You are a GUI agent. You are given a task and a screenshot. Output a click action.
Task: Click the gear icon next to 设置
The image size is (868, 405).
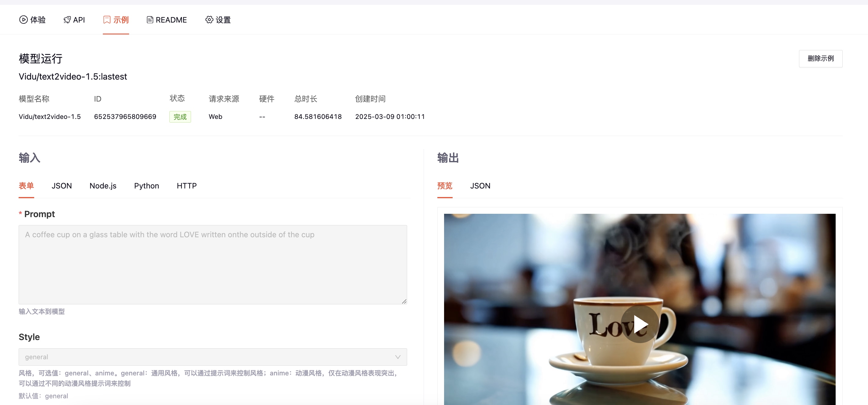(209, 20)
